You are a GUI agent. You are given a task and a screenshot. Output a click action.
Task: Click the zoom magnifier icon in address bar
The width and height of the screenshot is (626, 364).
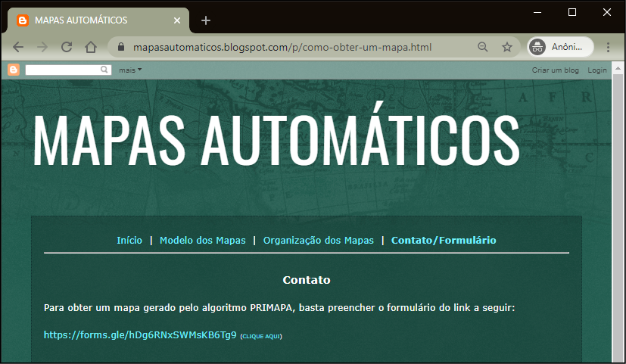click(x=483, y=47)
